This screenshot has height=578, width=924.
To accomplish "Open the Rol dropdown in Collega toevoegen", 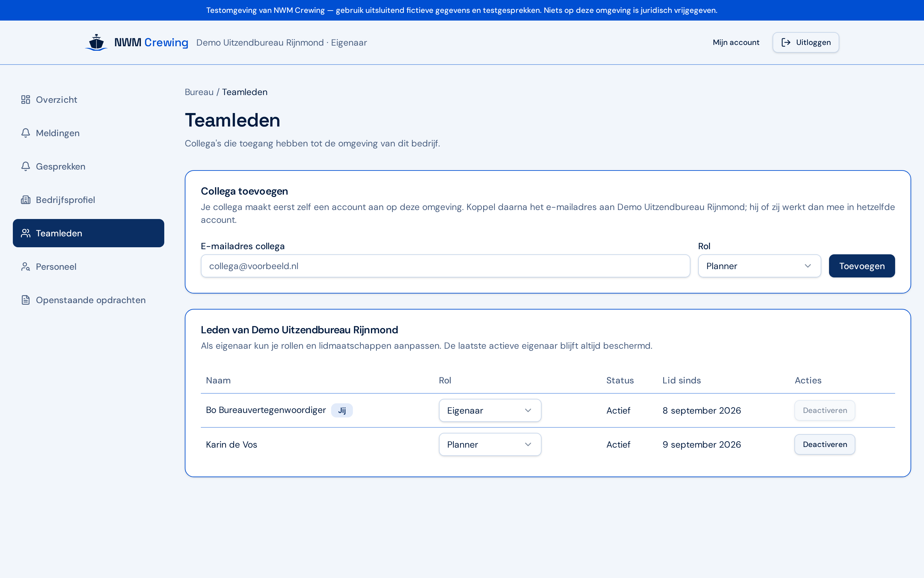I will pos(759,266).
